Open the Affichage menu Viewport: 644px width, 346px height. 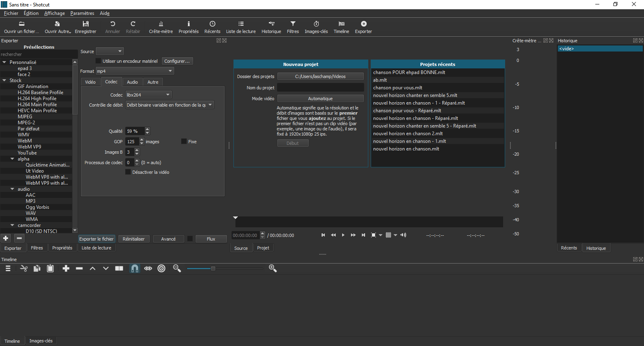(x=54, y=13)
